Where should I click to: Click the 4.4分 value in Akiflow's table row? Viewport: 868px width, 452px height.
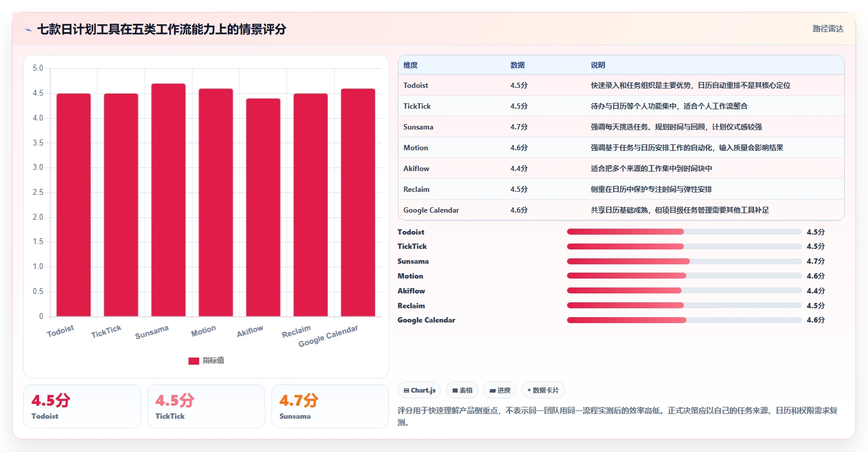[519, 169]
